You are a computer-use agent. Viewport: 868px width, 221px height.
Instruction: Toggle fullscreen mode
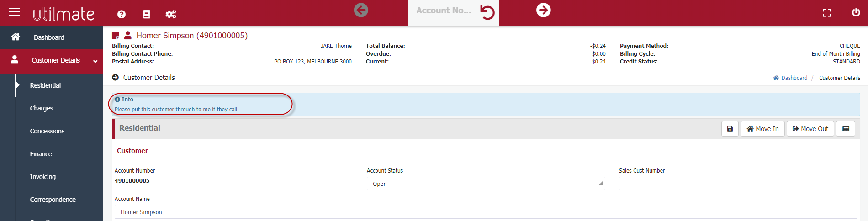pos(827,13)
